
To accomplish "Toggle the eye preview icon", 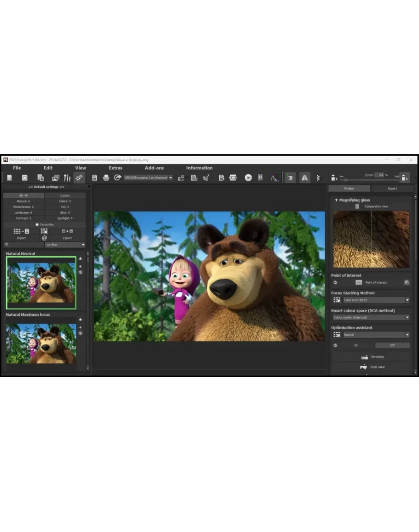I will coord(290,178).
